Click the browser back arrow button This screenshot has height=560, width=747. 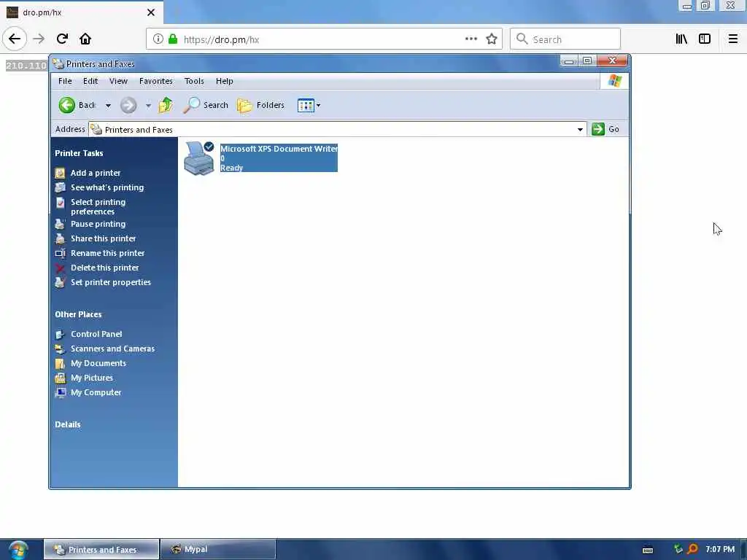click(x=15, y=39)
